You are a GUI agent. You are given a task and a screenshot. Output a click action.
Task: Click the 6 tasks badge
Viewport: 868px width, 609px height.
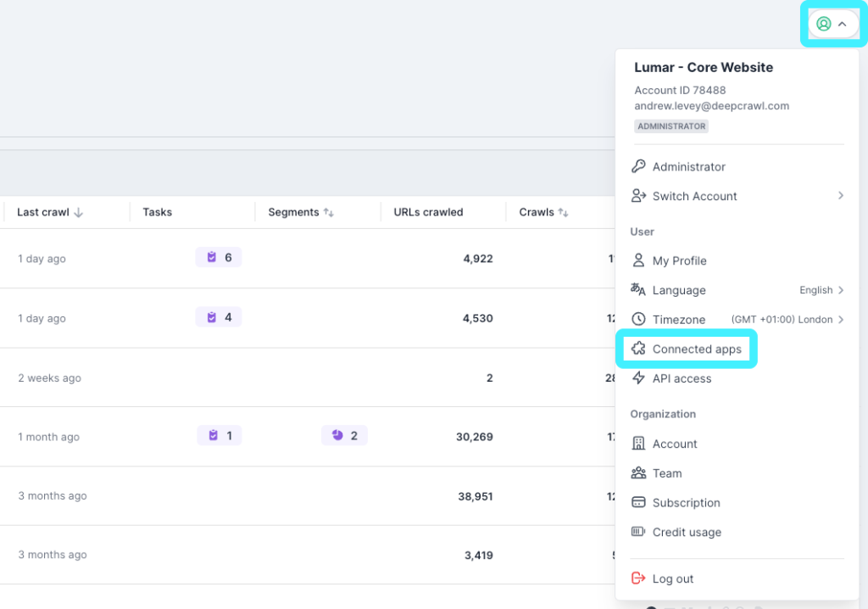point(219,258)
